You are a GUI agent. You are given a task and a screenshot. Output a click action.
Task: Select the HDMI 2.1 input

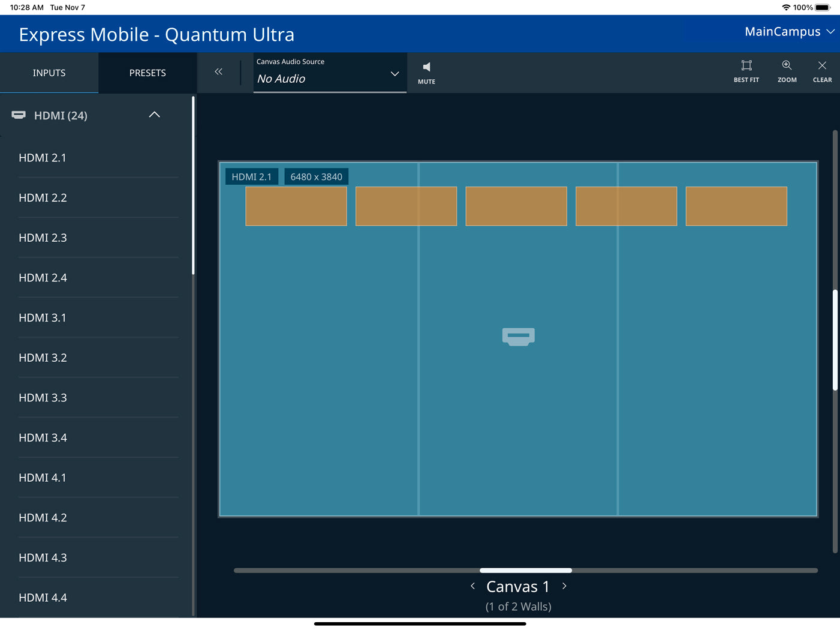98,158
